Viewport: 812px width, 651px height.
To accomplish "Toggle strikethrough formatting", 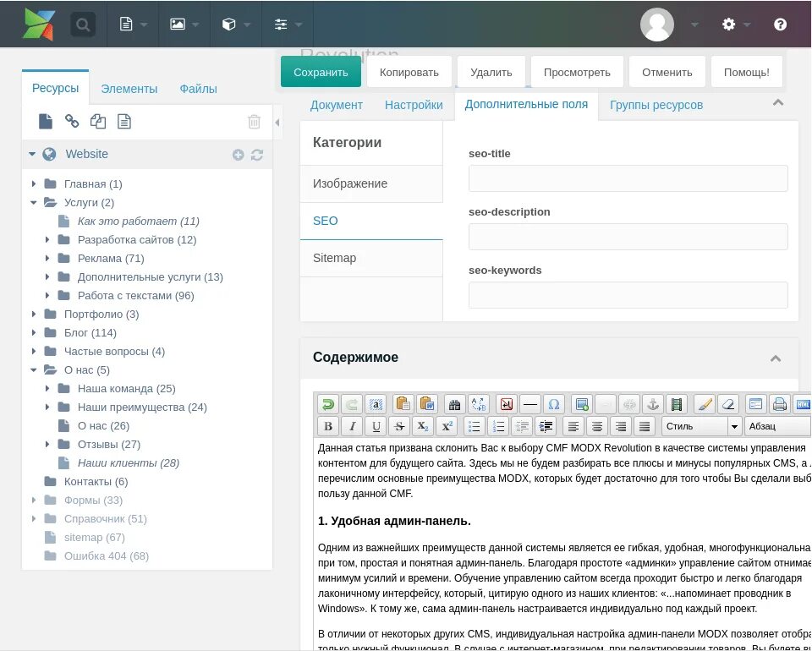I will (x=399, y=426).
